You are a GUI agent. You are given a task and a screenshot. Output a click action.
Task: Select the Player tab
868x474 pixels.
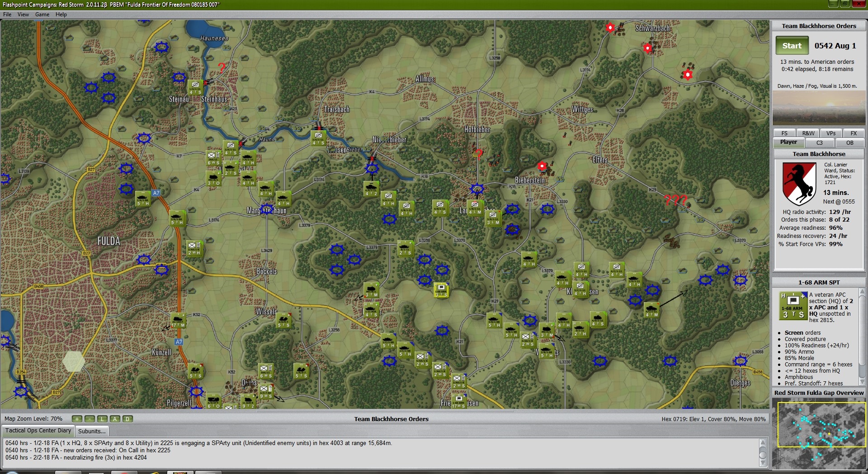coord(788,142)
